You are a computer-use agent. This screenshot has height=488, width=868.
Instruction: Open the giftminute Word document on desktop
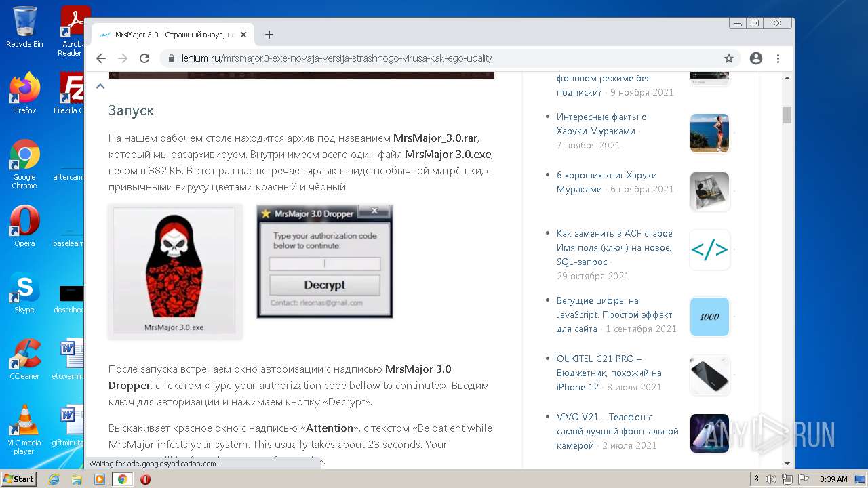(68, 426)
